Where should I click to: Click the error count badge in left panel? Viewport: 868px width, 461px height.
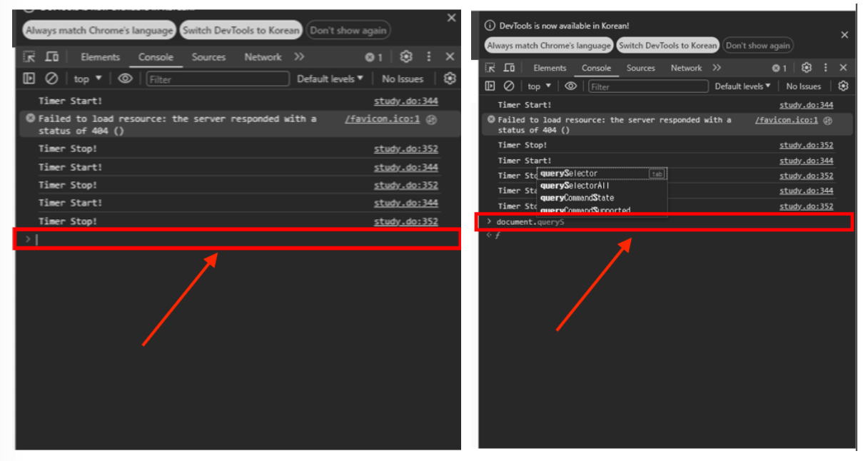click(x=374, y=57)
